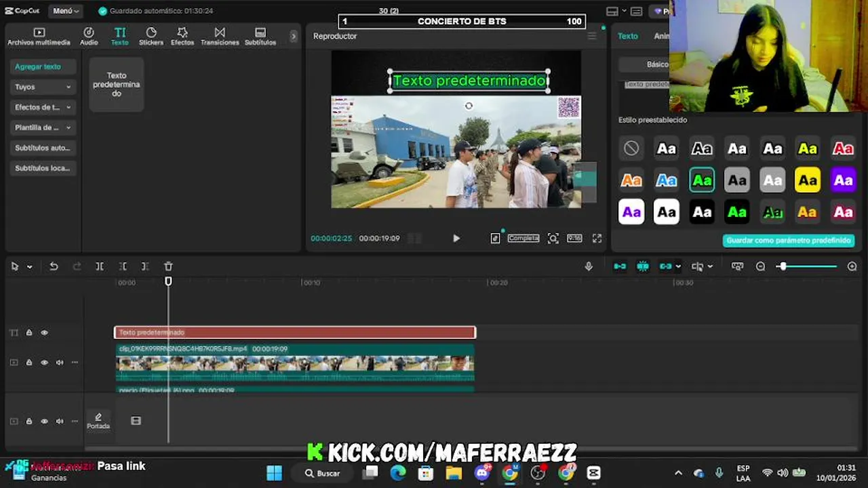Toggle clip linkage button
868x488 pixels.
(x=666, y=266)
